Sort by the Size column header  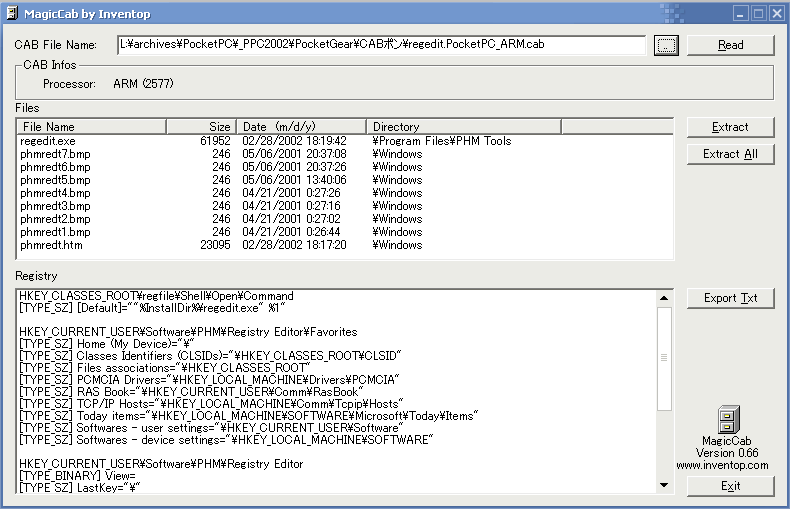coord(201,126)
